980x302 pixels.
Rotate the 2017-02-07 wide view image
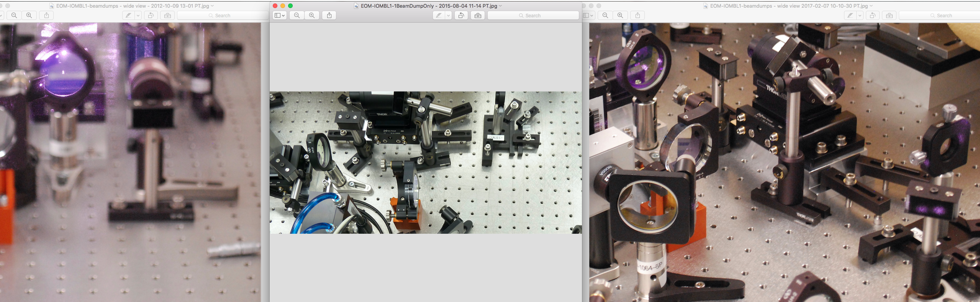[x=872, y=15]
